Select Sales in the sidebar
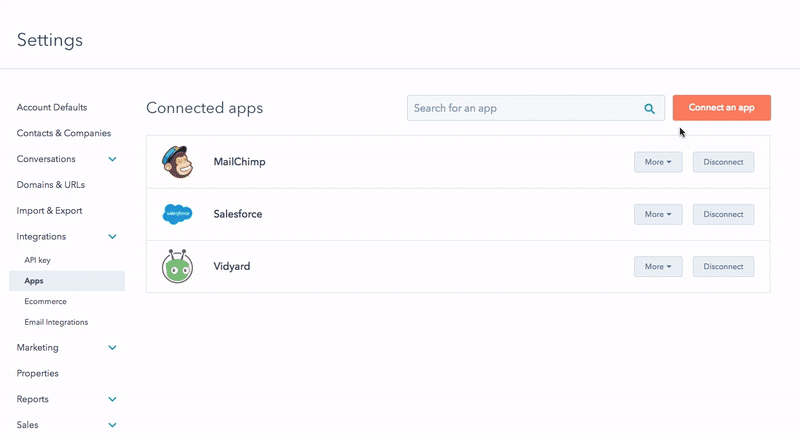This screenshot has height=439, width=800. click(27, 425)
